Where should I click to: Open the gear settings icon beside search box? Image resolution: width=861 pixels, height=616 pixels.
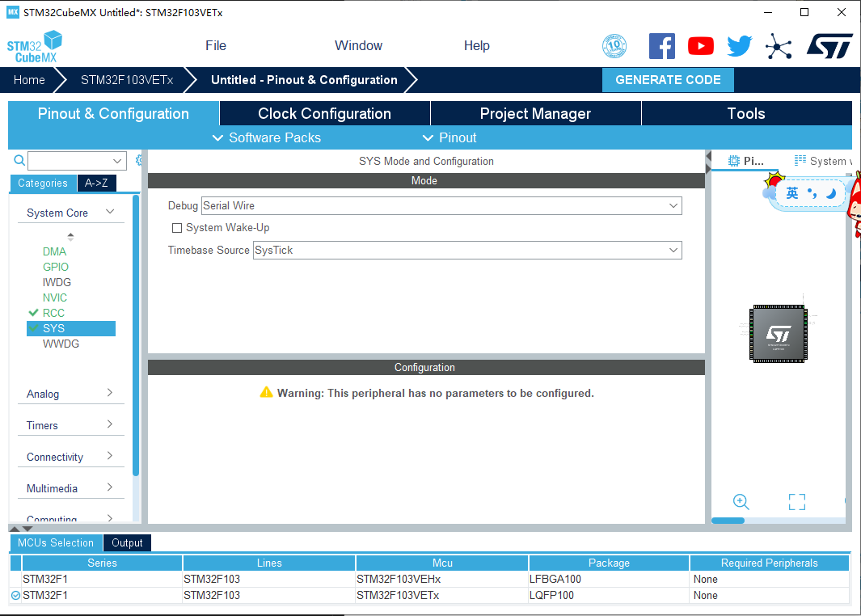139,160
